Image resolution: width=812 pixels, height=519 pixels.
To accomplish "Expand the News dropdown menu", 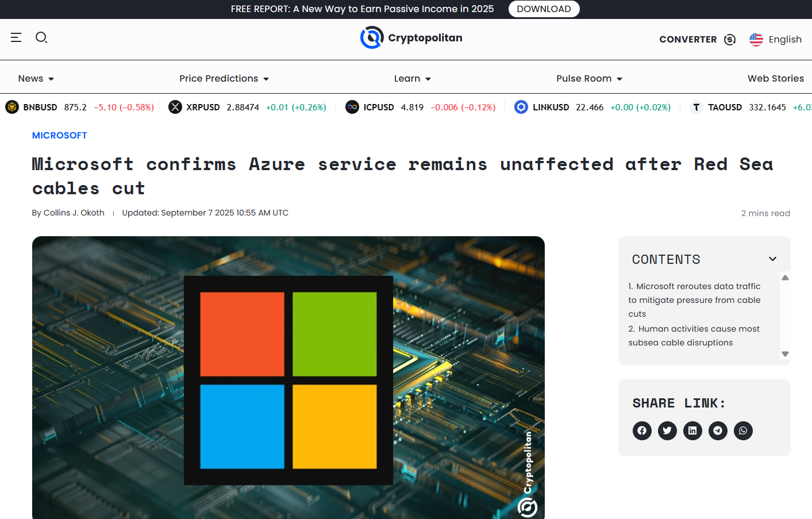I will (x=36, y=79).
